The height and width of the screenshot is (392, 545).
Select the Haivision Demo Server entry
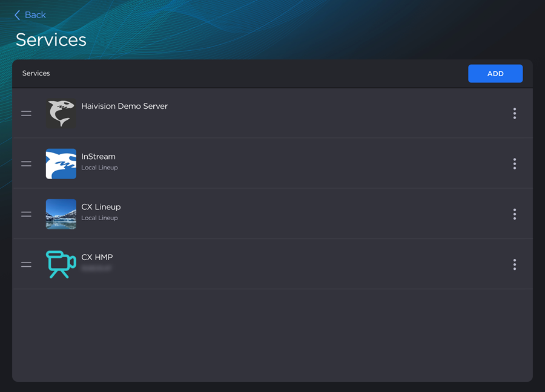242,113
